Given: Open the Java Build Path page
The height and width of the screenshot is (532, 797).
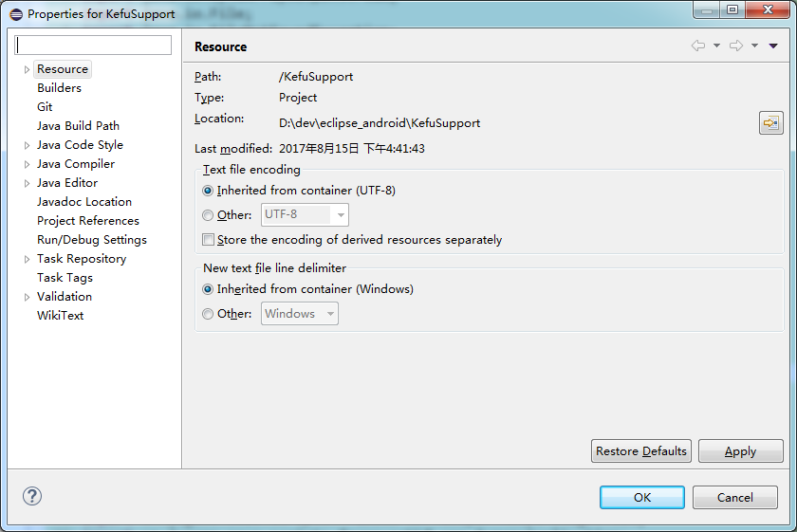Looking at the screenshot, I should [78, 125].
